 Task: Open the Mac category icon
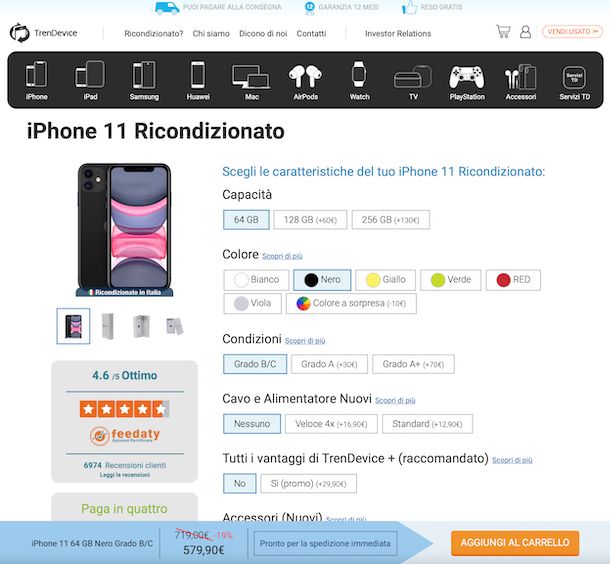252,80
